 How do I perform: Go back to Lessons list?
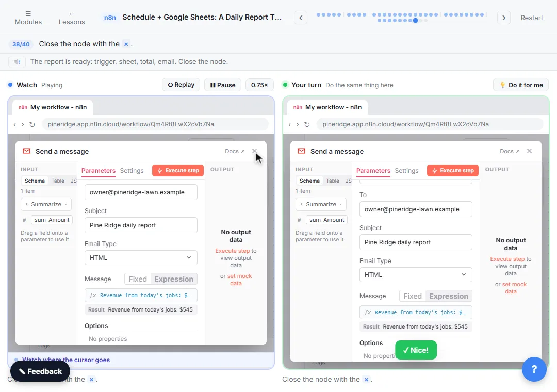(71, 18)
